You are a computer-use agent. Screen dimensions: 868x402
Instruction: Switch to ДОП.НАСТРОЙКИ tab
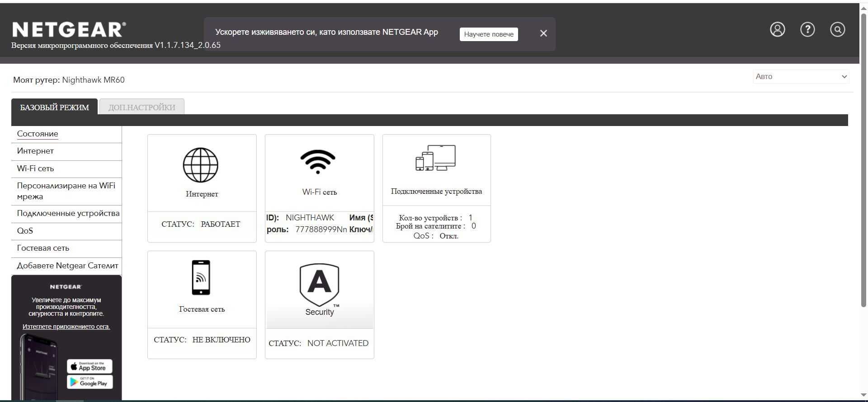pos(142,107)
